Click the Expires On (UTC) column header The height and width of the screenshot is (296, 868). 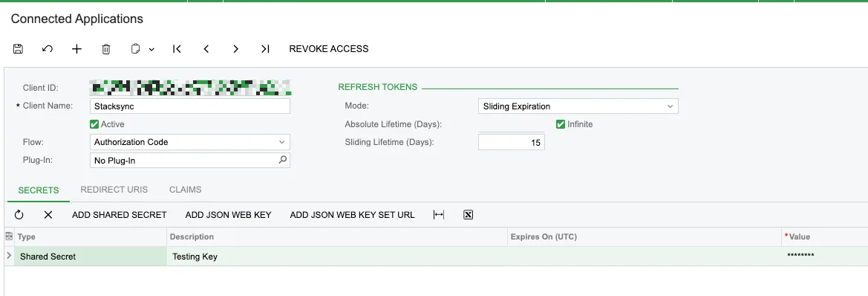pyautogui.click(x=645, y=237)
